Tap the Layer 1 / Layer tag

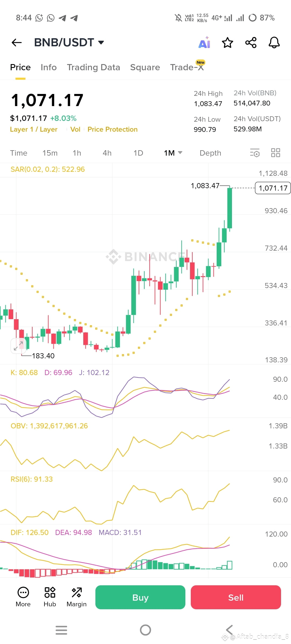pos(34,129)
